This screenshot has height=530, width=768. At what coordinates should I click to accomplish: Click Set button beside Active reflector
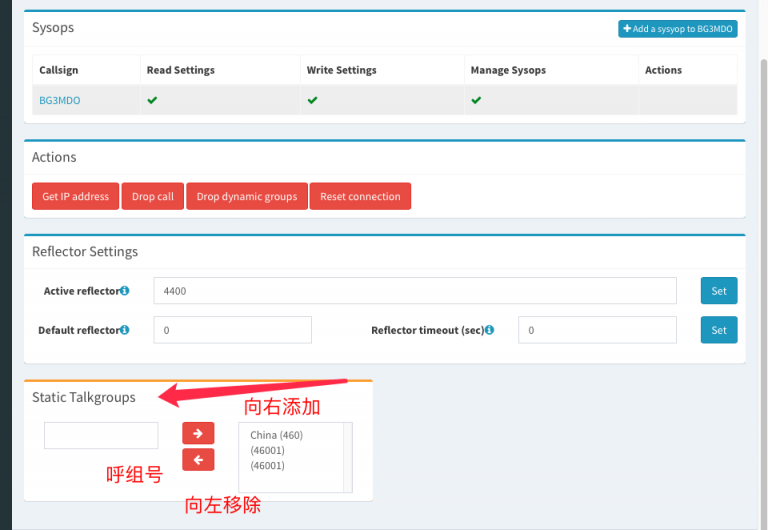718,291
